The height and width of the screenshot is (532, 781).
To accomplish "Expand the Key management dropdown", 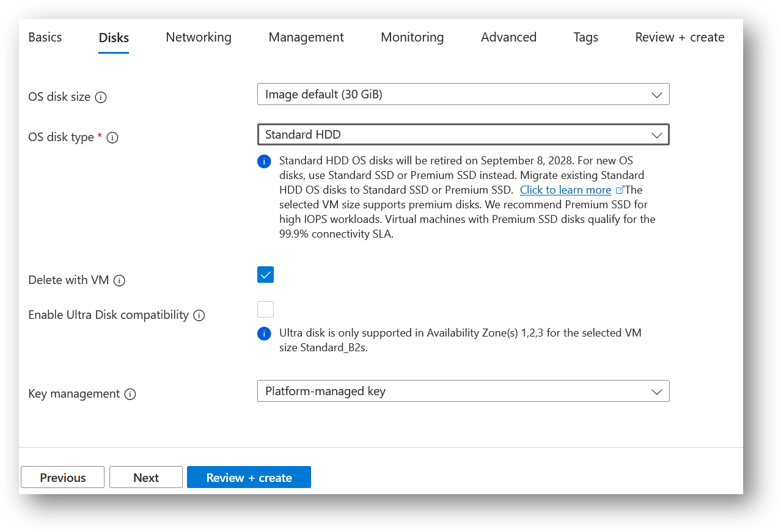I will click(x=463, y=391).
